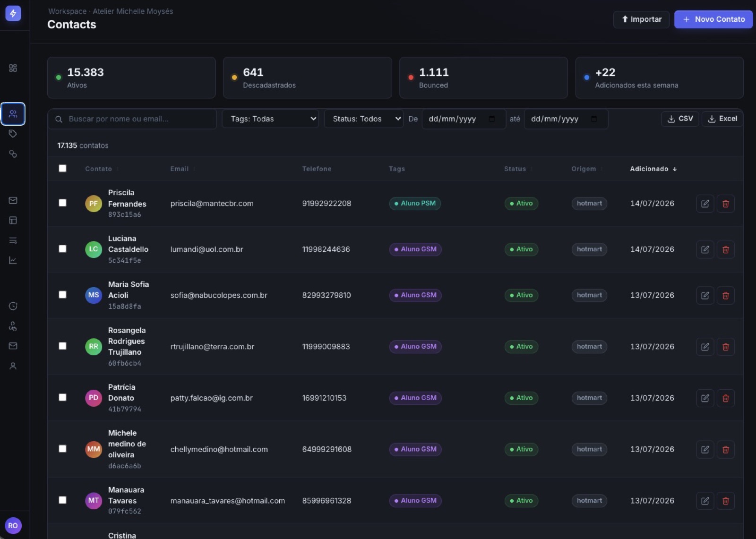Delete Luciana Castaldello contact
This screenshot has height=539, width=756.
(726, 249)
